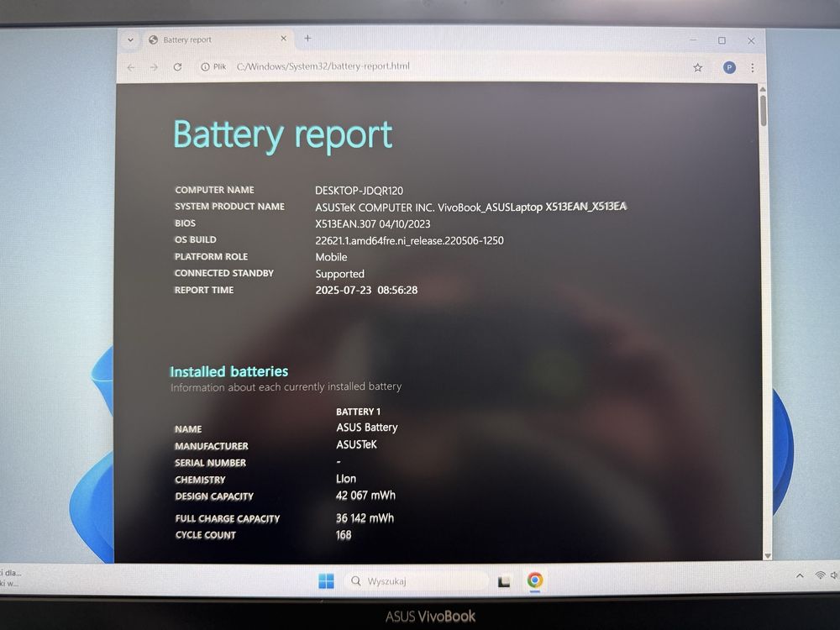Click the SYSTEM PRODUCT NAME label

click(x=229, y=207)
